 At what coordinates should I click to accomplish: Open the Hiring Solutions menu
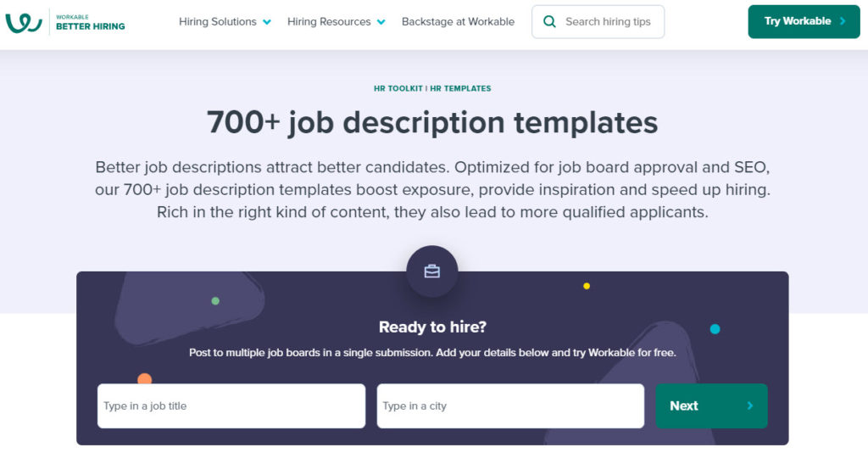tap(225, 21)
